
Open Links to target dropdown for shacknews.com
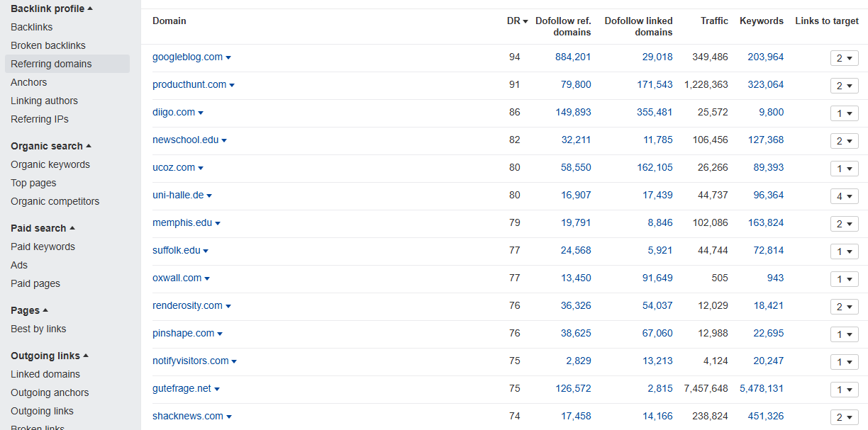[844, 417]
